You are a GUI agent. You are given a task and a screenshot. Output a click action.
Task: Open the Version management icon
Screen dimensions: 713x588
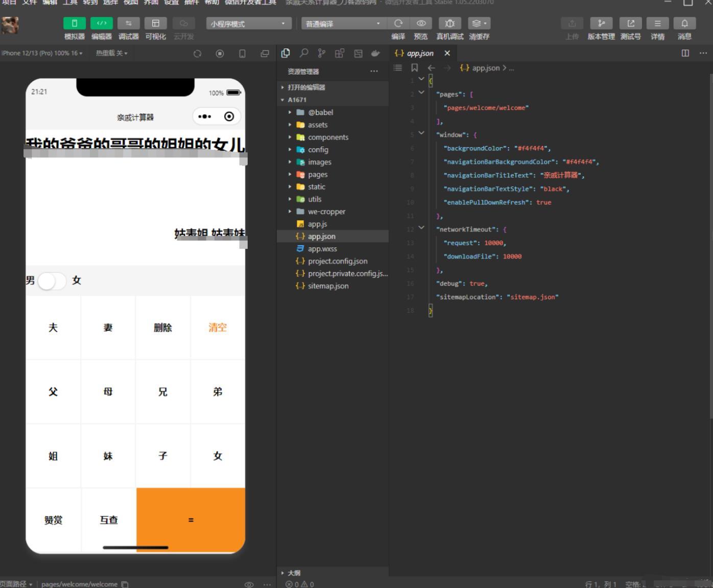coord(601,23)
